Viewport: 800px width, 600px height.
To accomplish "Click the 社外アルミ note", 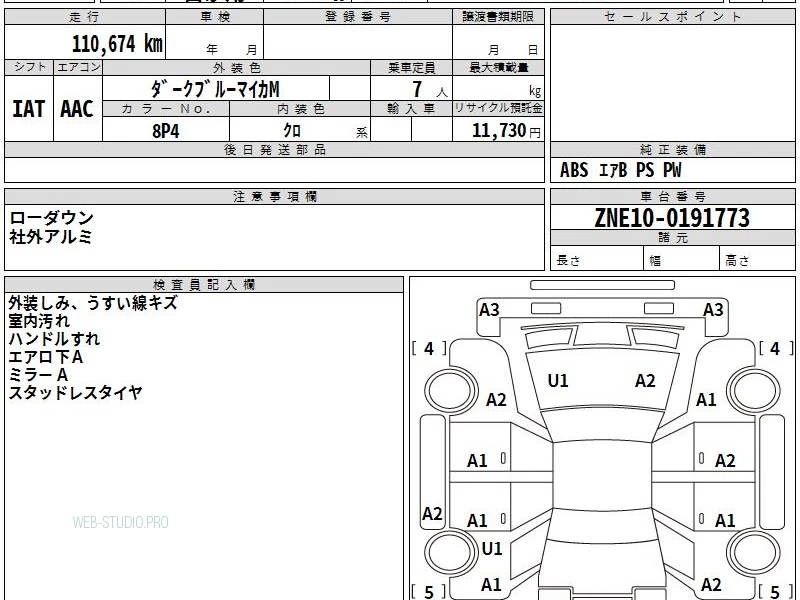I will [x=51, y=236].
